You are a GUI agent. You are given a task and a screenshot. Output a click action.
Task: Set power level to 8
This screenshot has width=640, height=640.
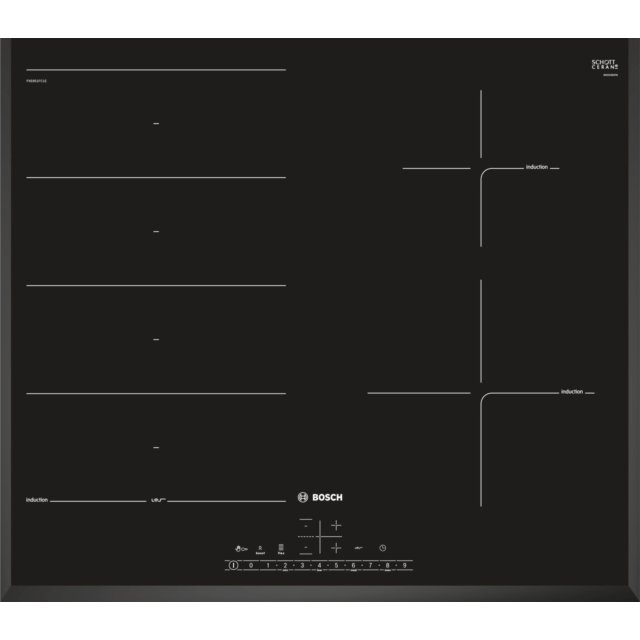387,565
